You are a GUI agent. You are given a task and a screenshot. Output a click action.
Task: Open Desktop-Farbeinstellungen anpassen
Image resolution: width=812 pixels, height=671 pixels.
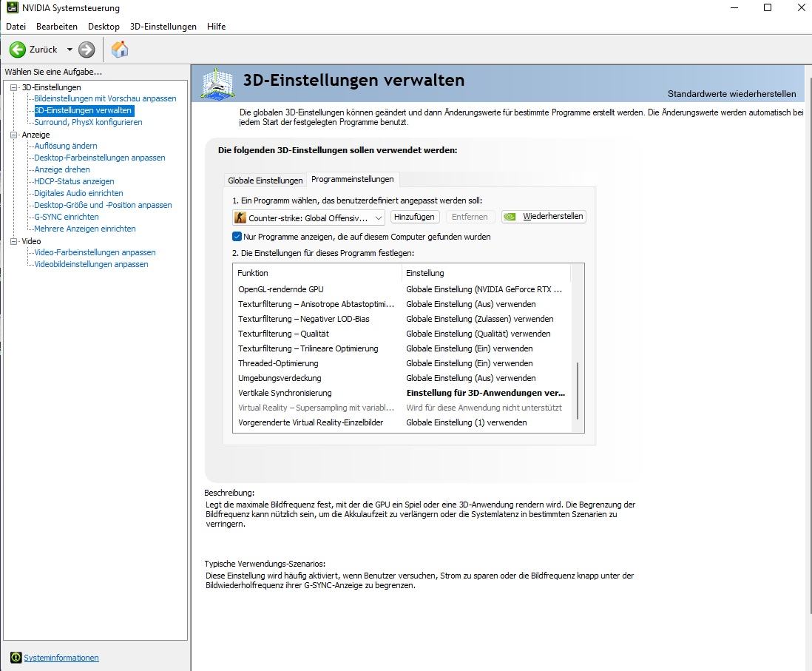pyautogui.click(x=100, y=158)
